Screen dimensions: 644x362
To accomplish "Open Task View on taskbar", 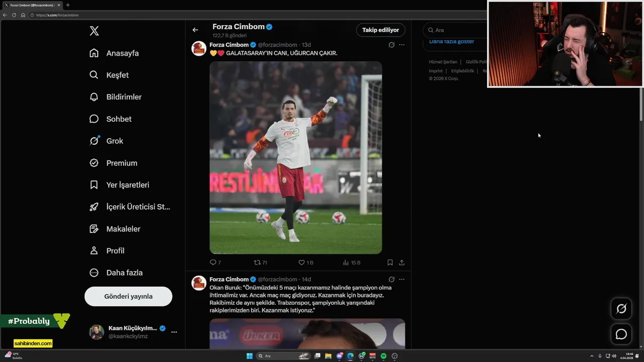I will tap(317, 356).
